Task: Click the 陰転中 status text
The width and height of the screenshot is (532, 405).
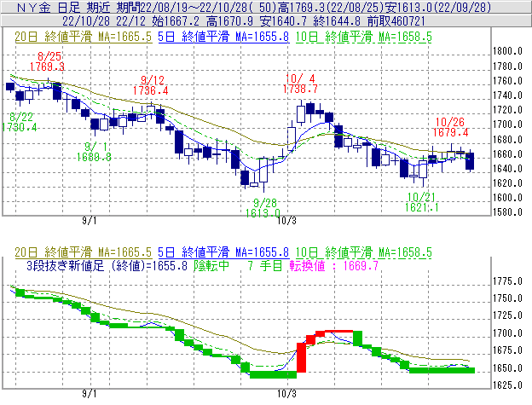Action: [x=211, y=265]
